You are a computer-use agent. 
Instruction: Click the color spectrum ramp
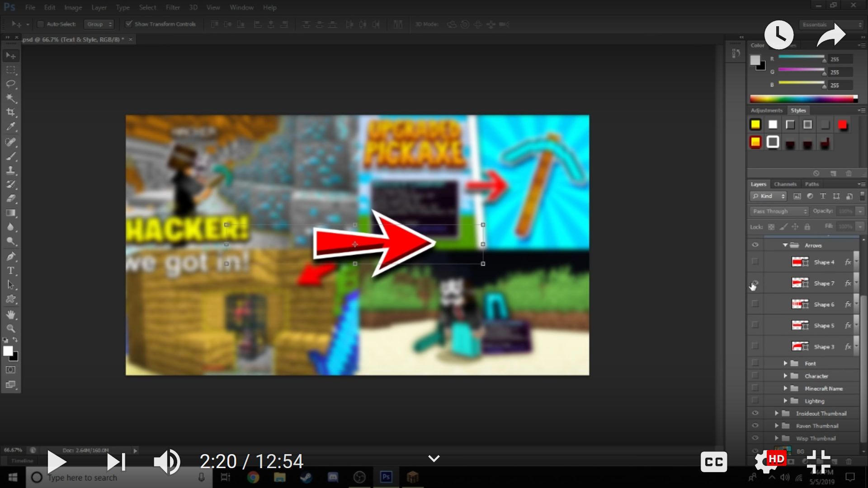803,99
